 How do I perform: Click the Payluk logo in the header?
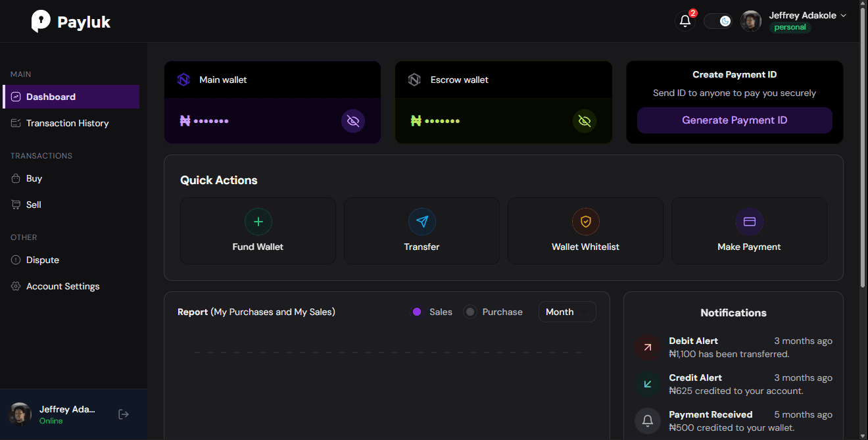point(70,21)
